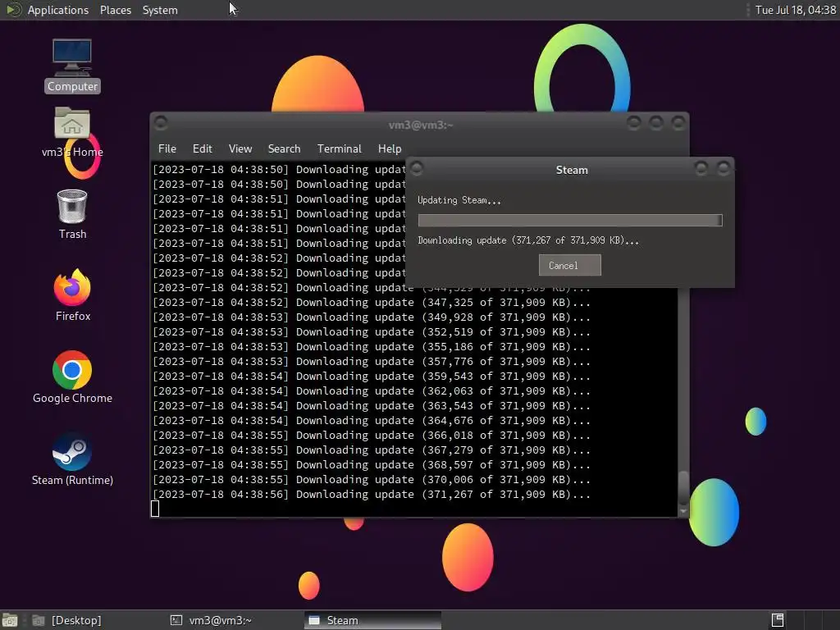Close the terminal window

point(678,124)
